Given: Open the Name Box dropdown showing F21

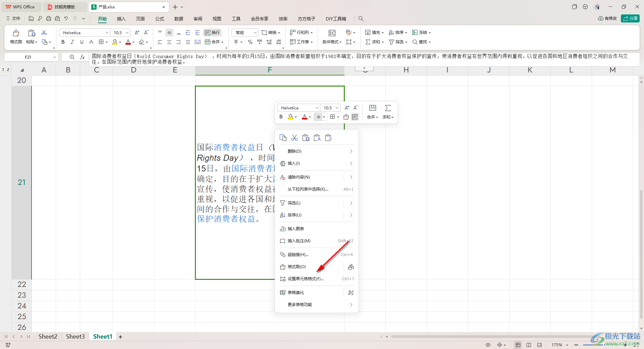Looking at the screenshot, I should 54,57.
